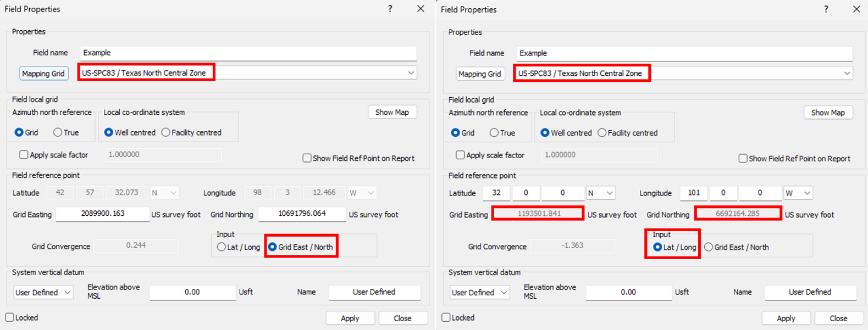This screenshot has height=330, width=868.
Task: Click Mapping Grid button in left dialog
Action: pos(43,74)
